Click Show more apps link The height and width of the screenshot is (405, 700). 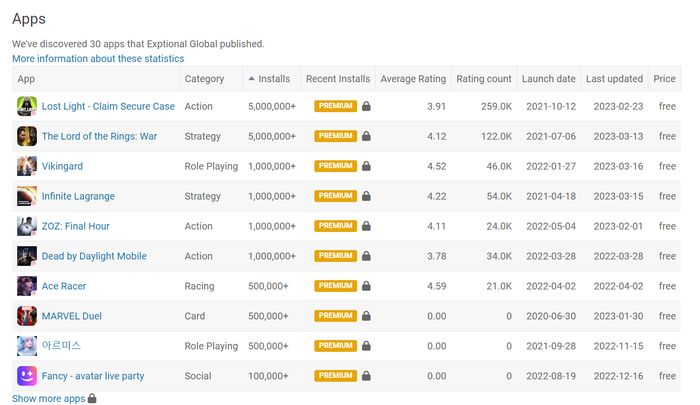coord(48,398)
